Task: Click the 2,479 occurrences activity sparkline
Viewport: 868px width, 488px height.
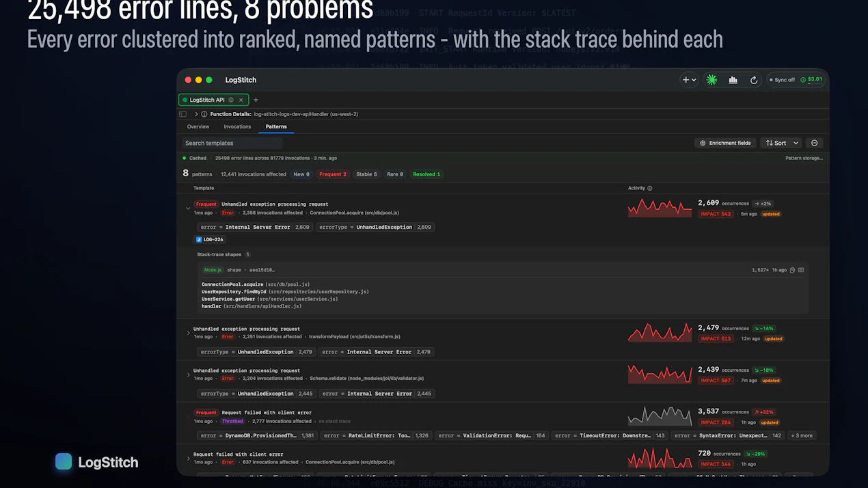Action: 660,332
